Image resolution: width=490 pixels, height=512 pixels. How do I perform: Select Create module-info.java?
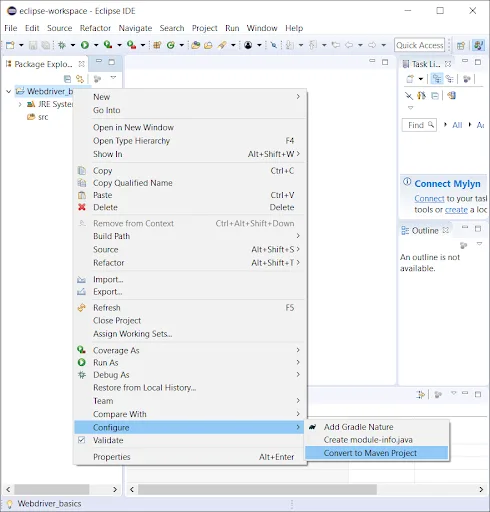tap(377, 440)
